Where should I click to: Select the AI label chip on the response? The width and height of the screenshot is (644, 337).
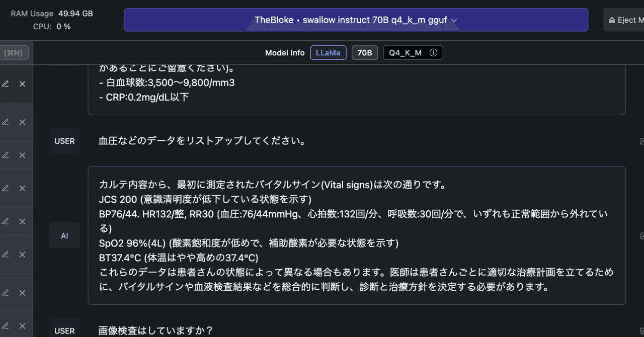[64, 235]
